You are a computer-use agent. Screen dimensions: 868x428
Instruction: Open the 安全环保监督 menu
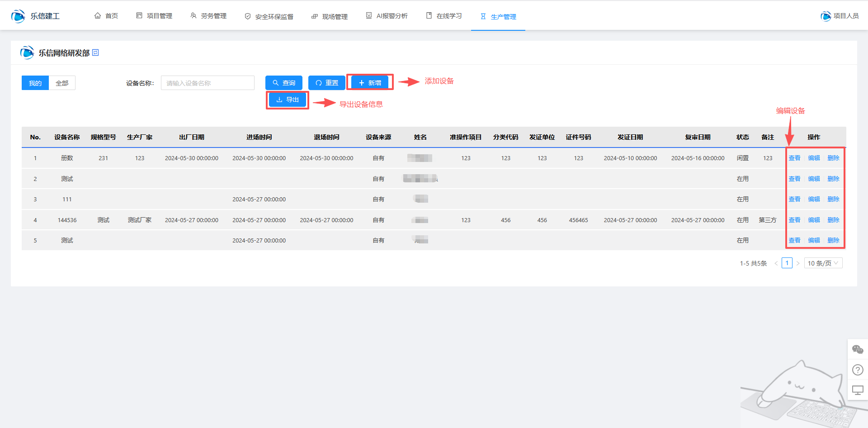tap(269, 16)
